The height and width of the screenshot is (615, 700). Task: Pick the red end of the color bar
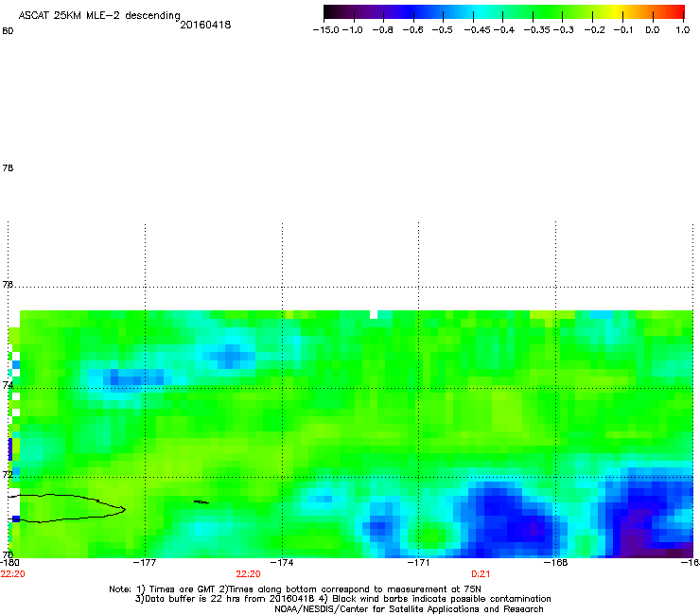[678, 12]
